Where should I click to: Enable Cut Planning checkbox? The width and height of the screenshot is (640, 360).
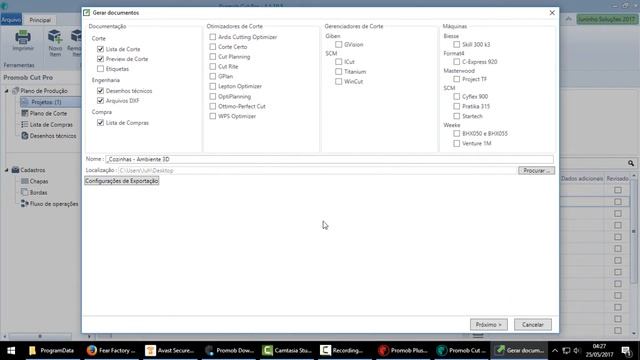coord(213,56)
